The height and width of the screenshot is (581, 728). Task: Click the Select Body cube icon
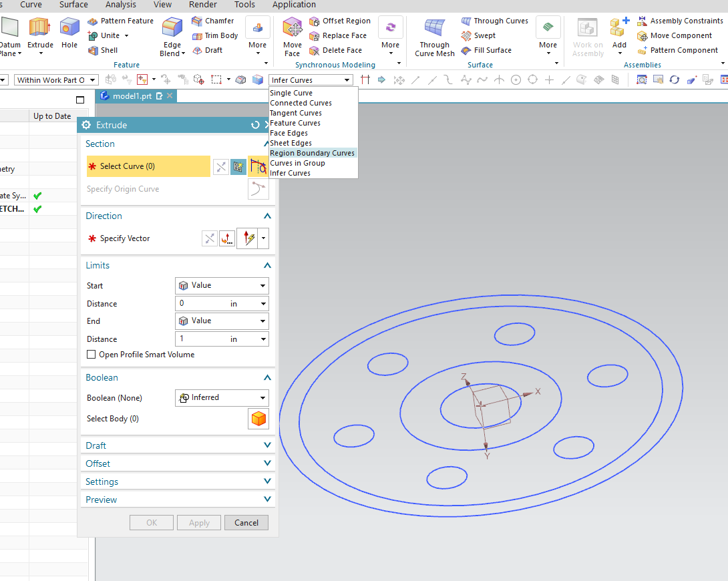258,419
